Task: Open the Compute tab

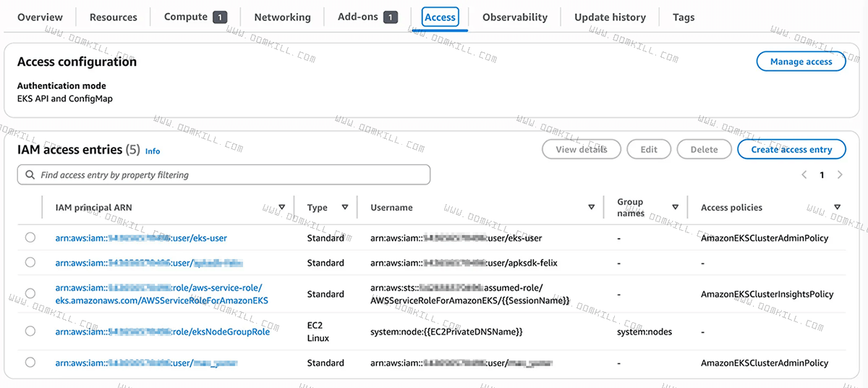Action: point(186,17)
